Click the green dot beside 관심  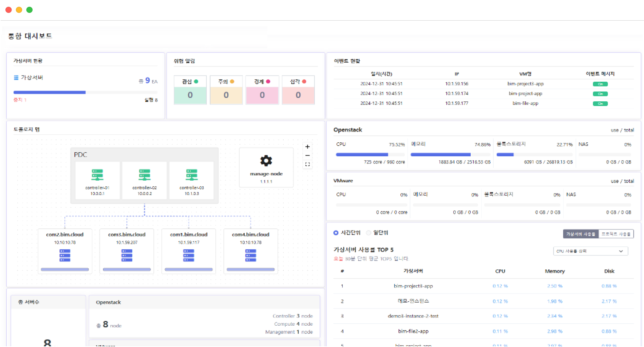click(x=196, y=81)
